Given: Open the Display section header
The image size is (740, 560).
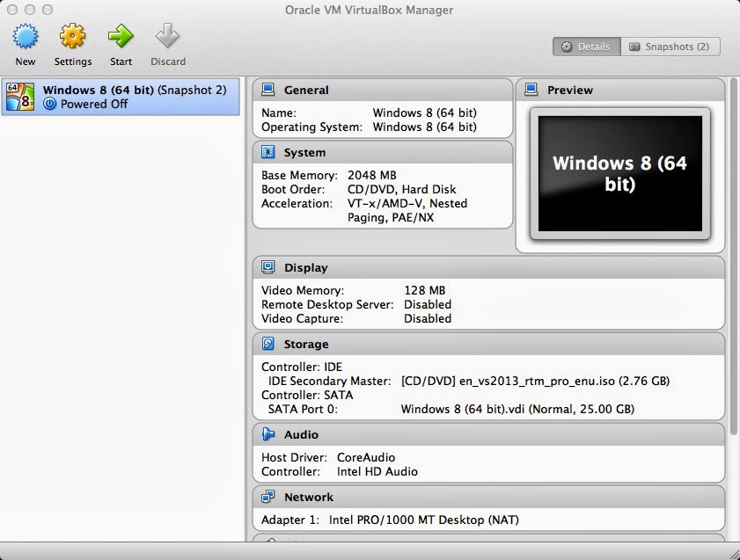Looking at the screenshot, I should coord(489,268).
